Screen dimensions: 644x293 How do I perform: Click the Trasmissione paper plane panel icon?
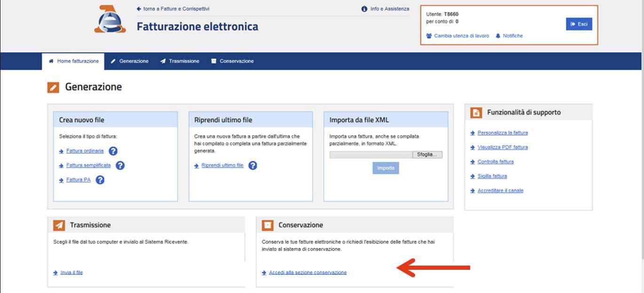click(x=58, y=225)
